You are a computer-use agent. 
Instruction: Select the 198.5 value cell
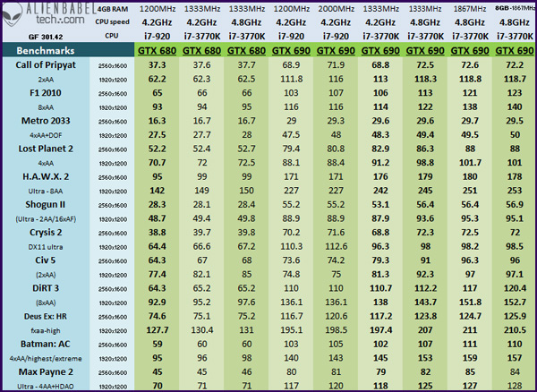pyautogui.click(x=336, y=330)
